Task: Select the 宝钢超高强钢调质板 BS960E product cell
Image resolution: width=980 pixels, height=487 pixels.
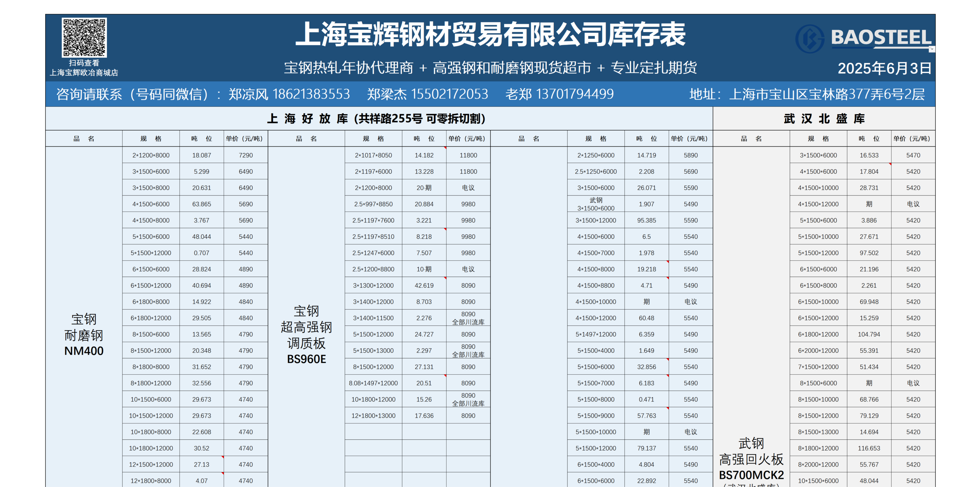Action: tap(306, 335)
